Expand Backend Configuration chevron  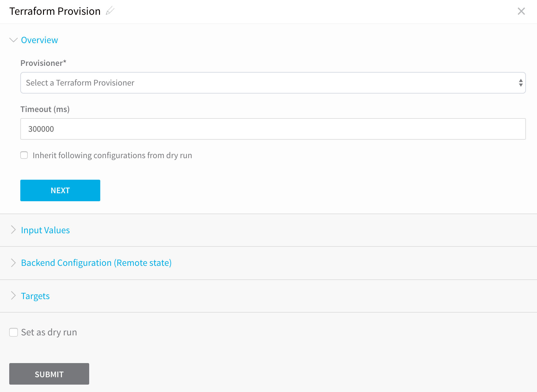(13, 263)
